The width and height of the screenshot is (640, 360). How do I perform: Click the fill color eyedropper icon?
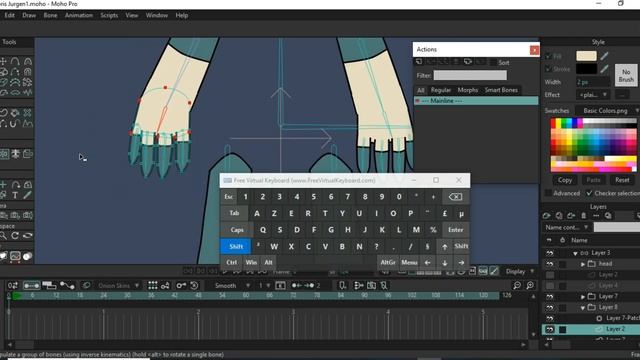(604, 56)
